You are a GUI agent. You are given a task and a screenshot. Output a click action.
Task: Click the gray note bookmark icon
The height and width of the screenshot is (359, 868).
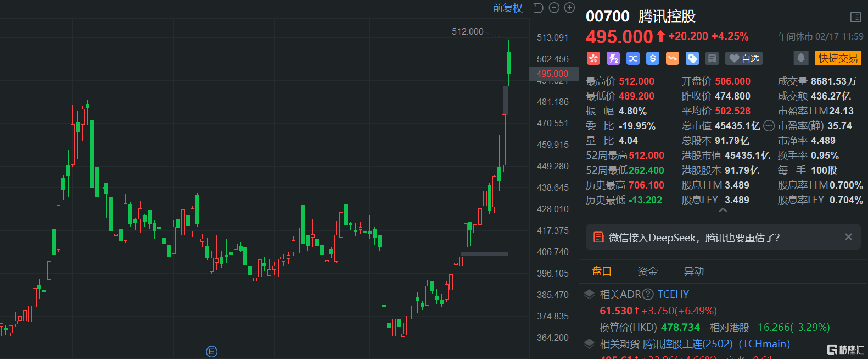tap(712, 58)
